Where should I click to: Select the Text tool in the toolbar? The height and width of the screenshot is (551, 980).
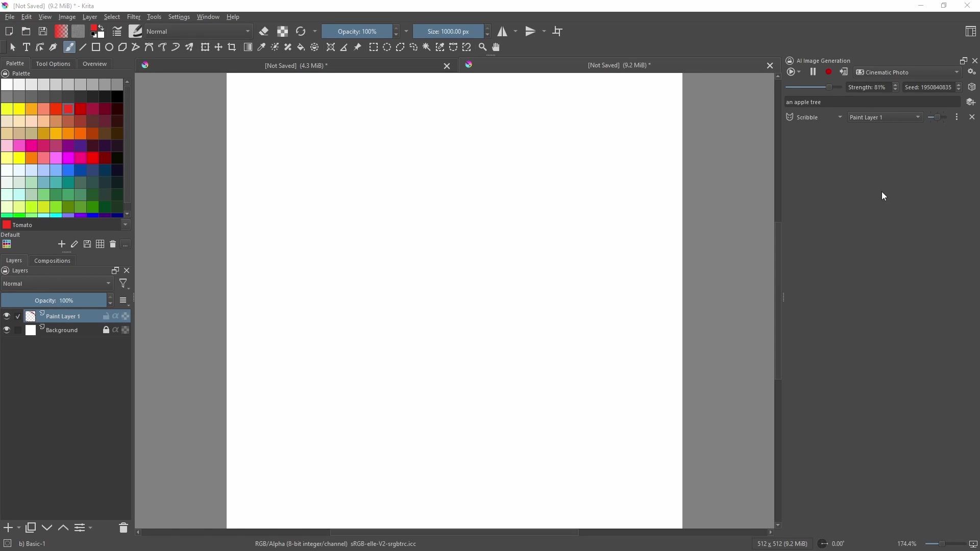click(26, 47)
